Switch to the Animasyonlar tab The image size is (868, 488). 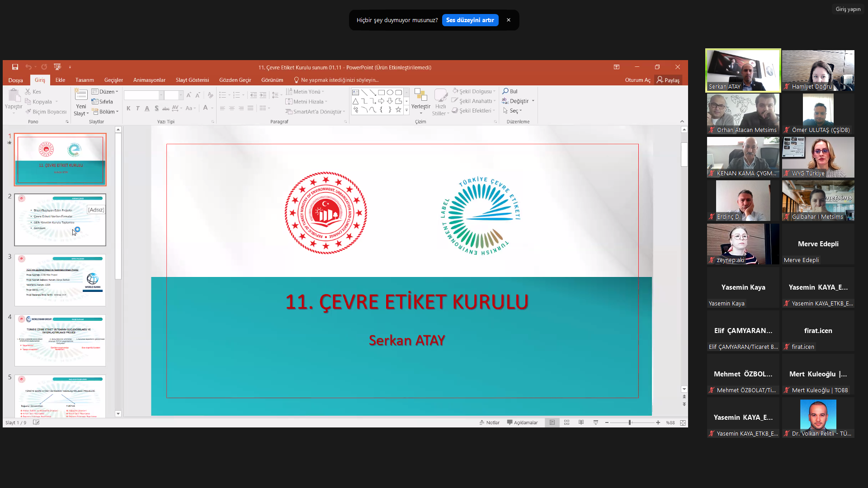[149, 80]
